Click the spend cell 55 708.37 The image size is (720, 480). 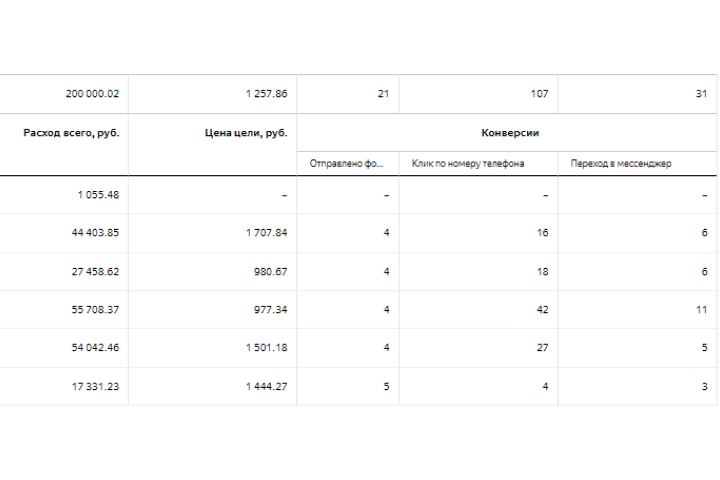[95, 310]
